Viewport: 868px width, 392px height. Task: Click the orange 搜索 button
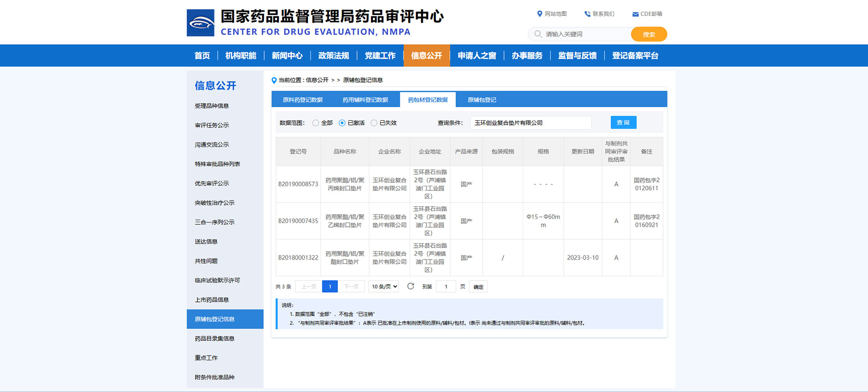pos(649,34)
